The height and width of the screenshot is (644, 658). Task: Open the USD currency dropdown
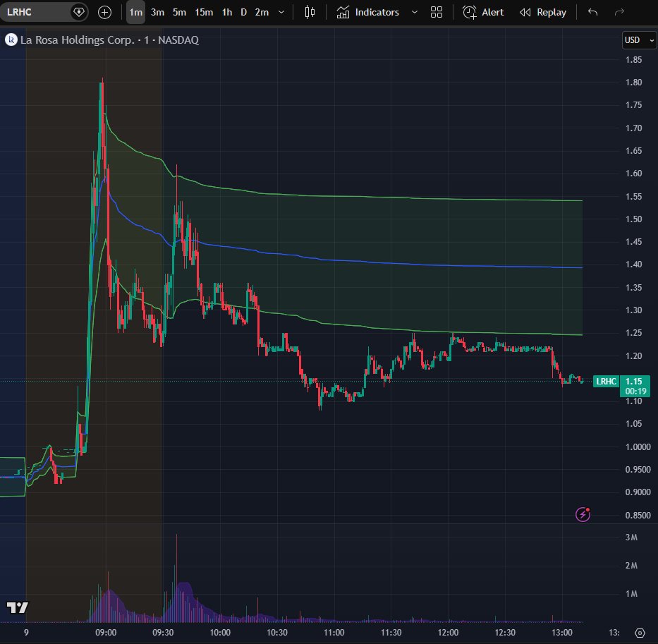[639, 40]
